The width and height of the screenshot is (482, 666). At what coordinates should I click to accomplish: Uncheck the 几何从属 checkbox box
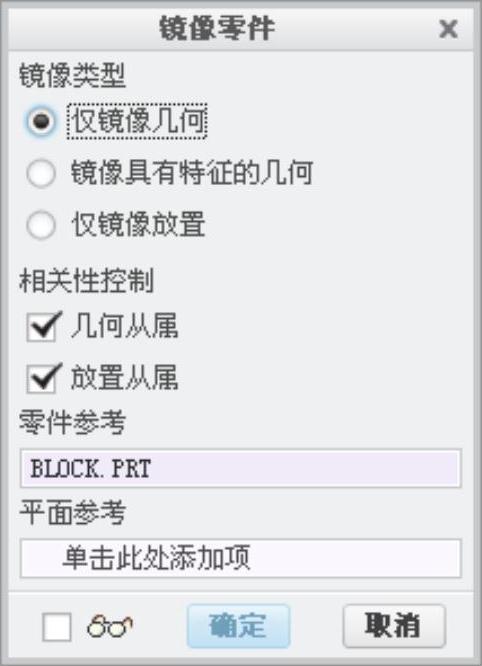42,327
